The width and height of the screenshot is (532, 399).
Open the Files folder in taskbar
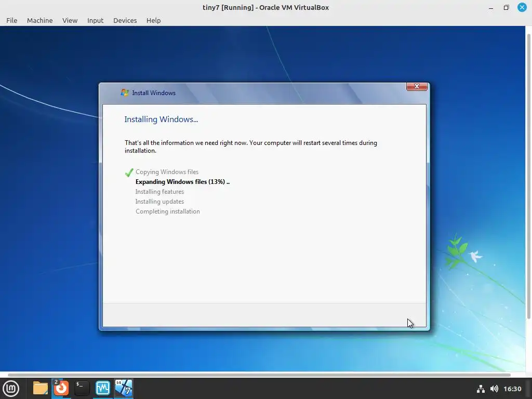click(x=41, y=389)
